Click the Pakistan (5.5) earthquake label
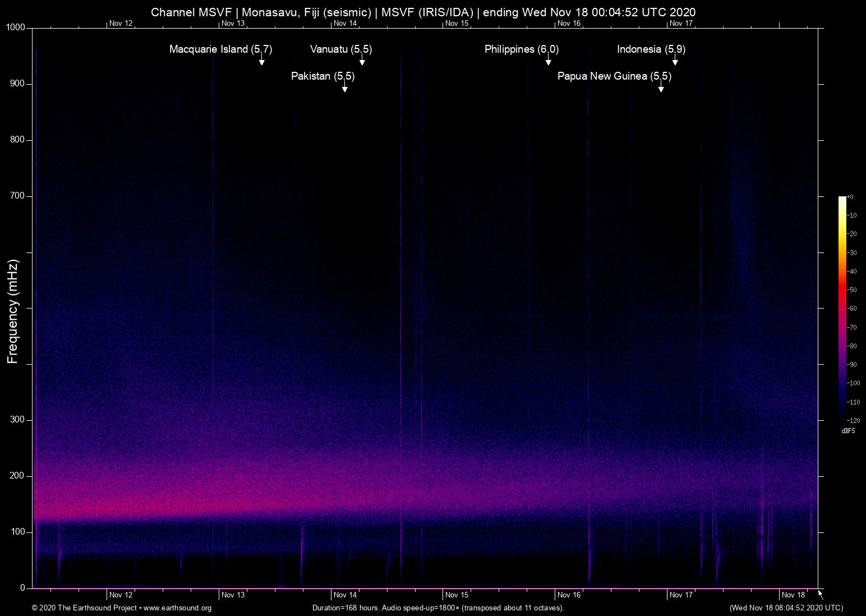 coord(323,76)
